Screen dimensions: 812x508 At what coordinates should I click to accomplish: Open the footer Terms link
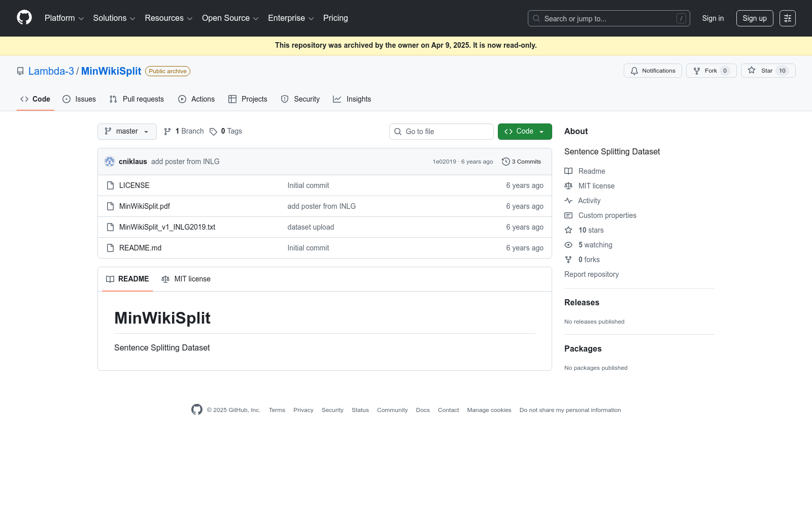tap(277, 410)
